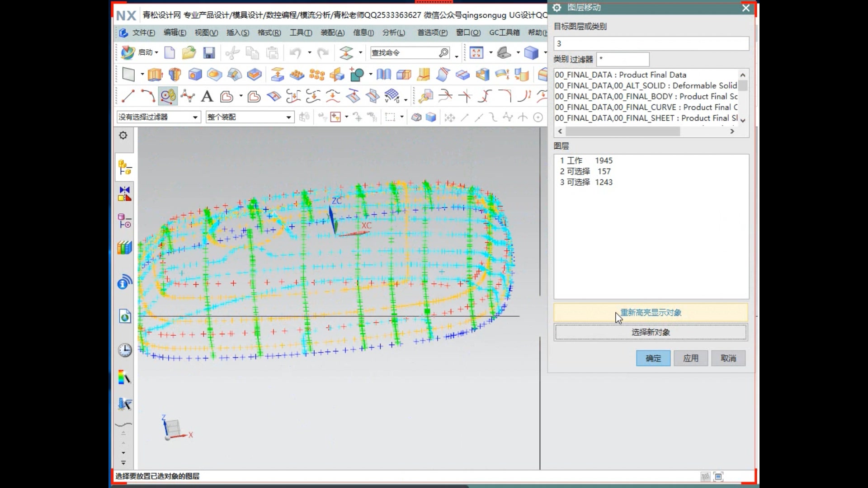
Task: Expand the 类别过滤器 category filter dropdown
Action: pyautogui.click(x=623, y=58)
